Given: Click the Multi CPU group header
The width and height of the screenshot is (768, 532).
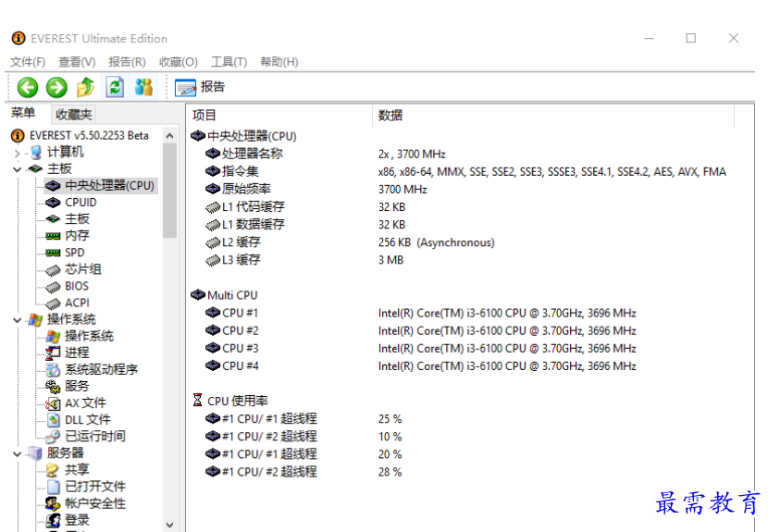Looking at the screenshot, I should [x=224, y=295].
